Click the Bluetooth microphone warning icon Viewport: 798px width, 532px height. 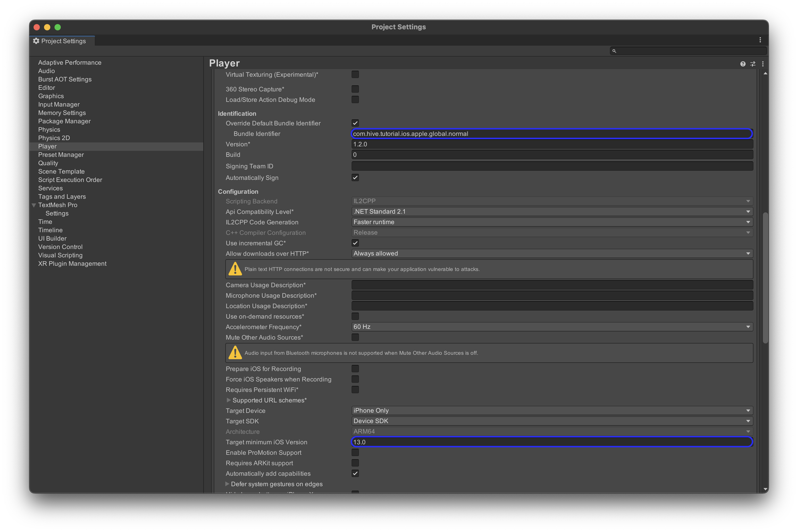point(235,353)
